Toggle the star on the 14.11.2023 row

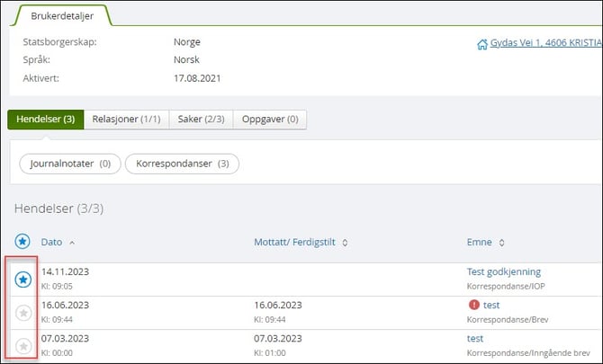click(23, 280)
